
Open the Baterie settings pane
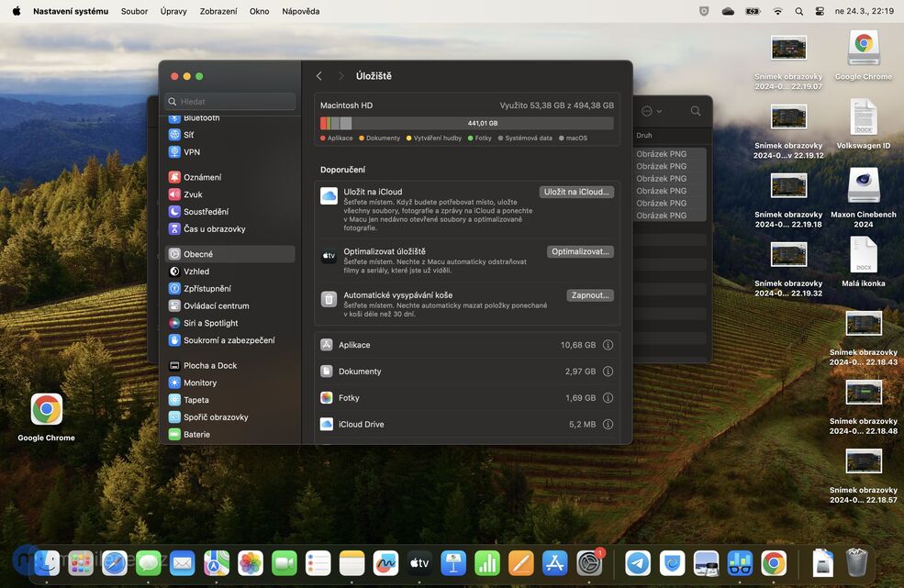pos(196,434)
